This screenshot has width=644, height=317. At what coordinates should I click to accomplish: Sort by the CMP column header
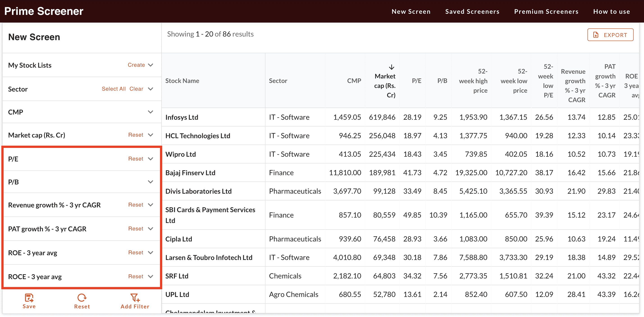click(354, 80)
